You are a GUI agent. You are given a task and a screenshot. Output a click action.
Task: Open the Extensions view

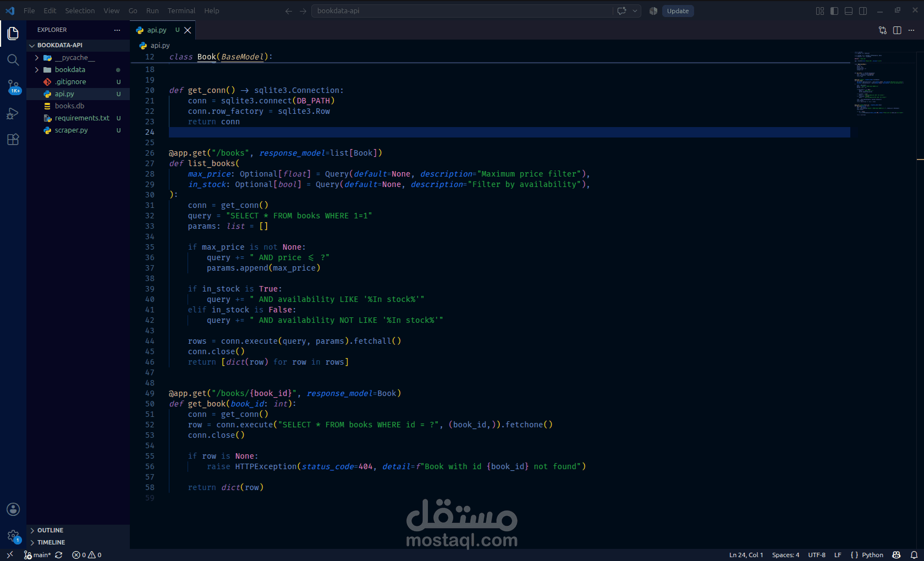[13, 140]
